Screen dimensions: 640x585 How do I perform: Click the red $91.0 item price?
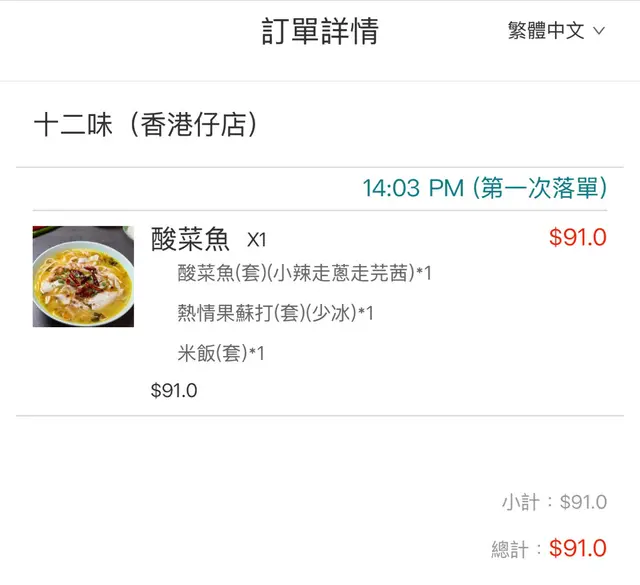[x=577, y=238]
